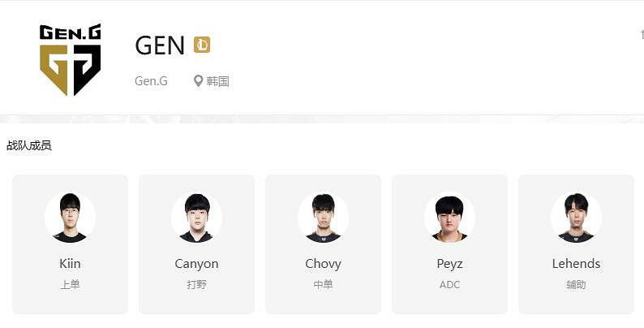Click the 上单 role label under Kiin

(71, 284)
